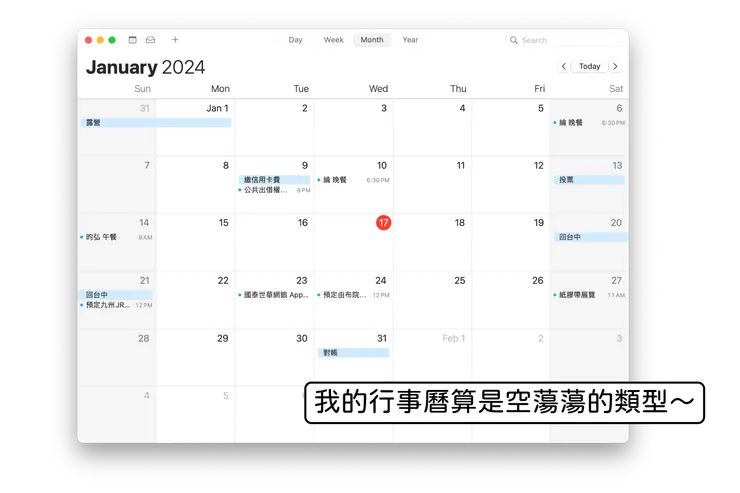Open the 預定九州 JR event on January 21
The width and height of the screenshot is (740, 493).
tap(116, 305)
